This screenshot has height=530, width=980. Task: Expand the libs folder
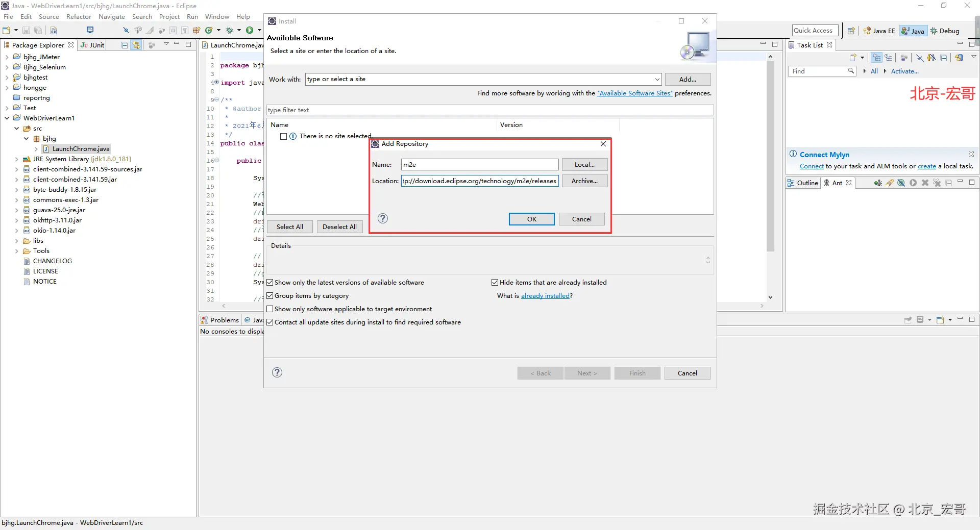coord(16,241)
